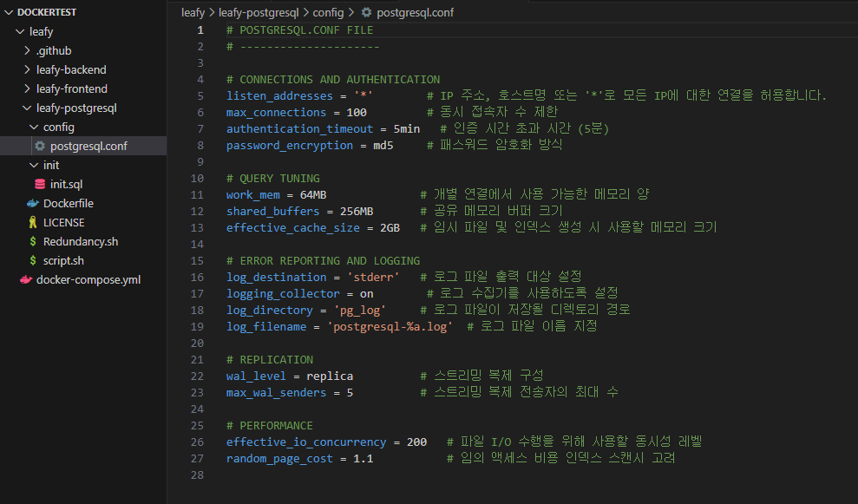Click the Docker whale icon of Dockerfile
This screenshot has height=504, width=858.
tap(33, 204)
